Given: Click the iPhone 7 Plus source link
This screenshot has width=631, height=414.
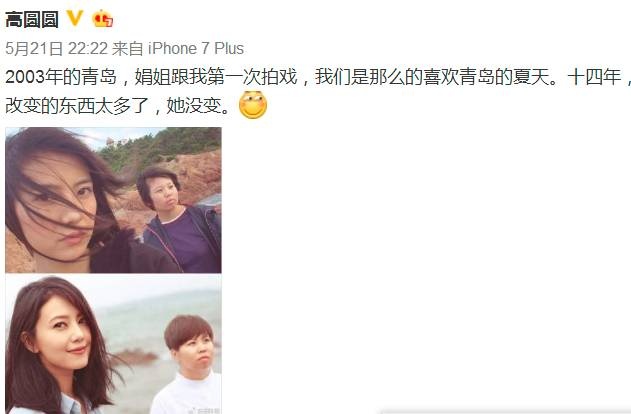Looking at the screenshot, I should click(x=196, y=49).
